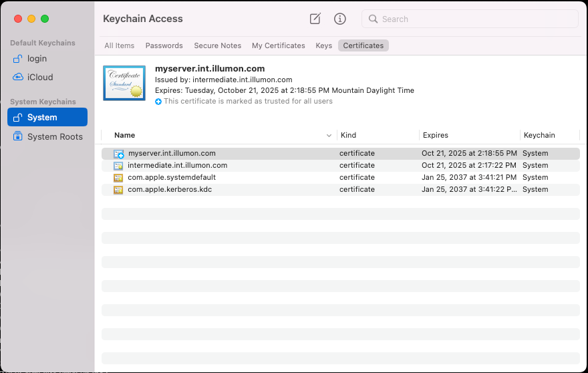Click the System Roots cabinet icon
This screenshot has height=373, width=588.
coord(17,136)
